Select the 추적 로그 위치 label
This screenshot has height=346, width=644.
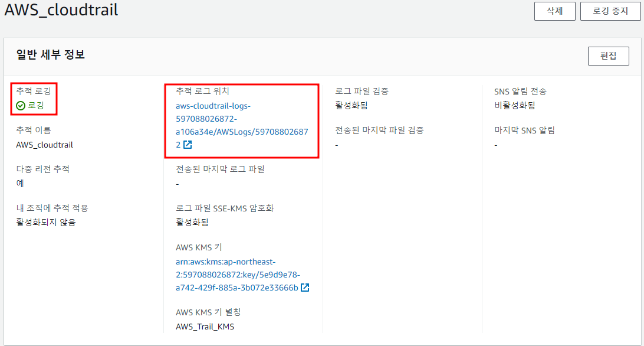coord(202,91)
